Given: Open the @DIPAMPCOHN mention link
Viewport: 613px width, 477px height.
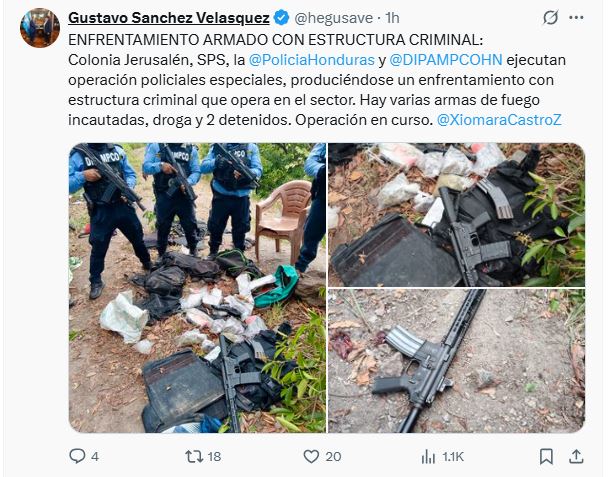Looking at the screenshot, I should coord(446,60).
